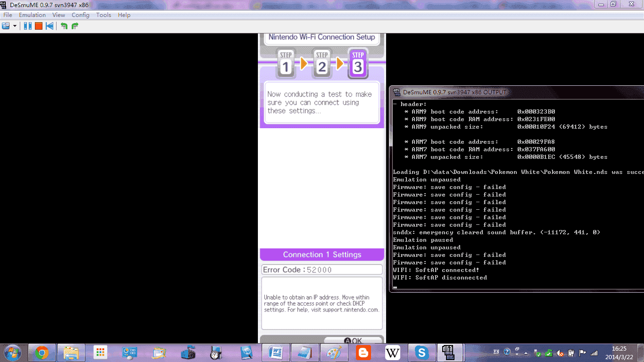Click the 'WIFI: SoftAP connected!' console line
The image size is (644, 362).
click(436, 270)
